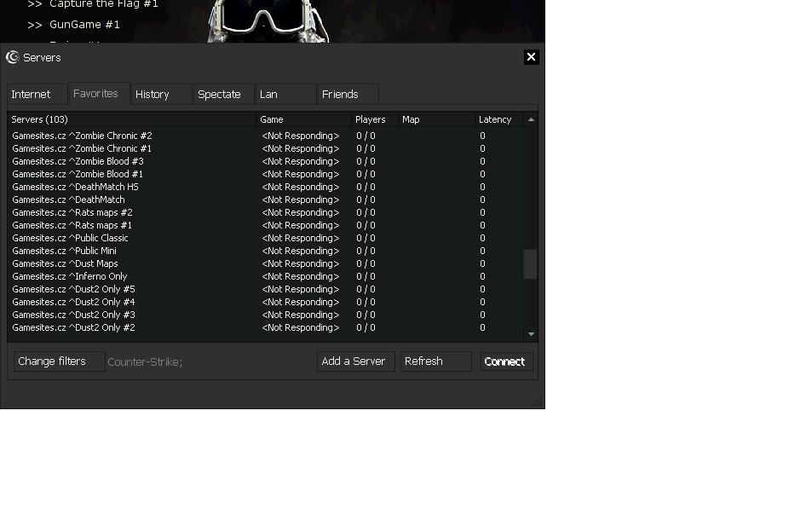Choose GunGame #1 in the background menu

pyautogui.click(x=84, y=25)
